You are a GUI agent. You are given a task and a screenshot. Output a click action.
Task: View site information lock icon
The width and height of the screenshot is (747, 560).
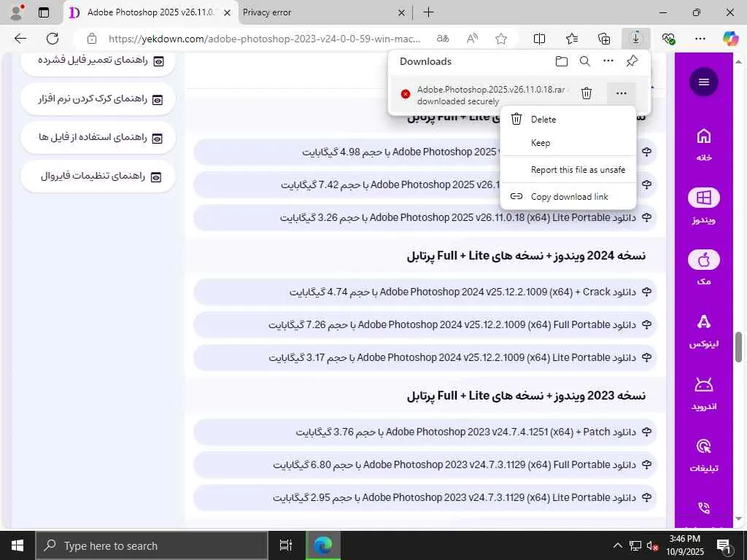[91, 39]
